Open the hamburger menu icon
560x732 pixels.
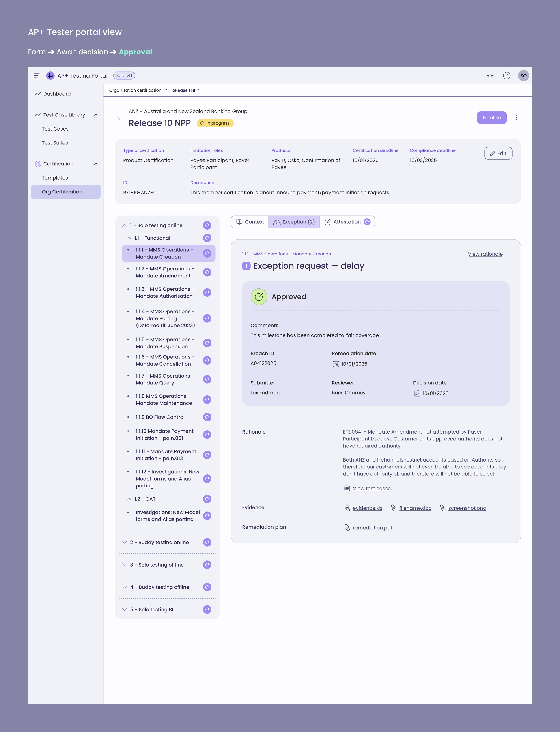point(36,76)
